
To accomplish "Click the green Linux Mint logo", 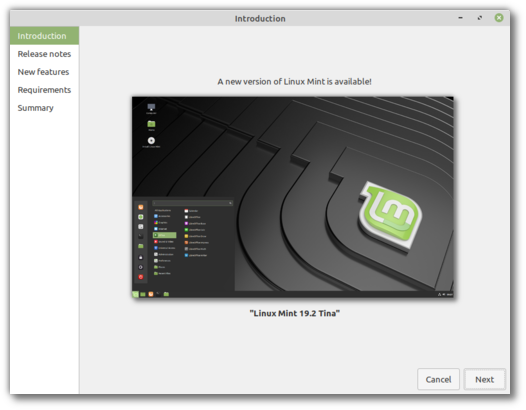I will (390, 215).
